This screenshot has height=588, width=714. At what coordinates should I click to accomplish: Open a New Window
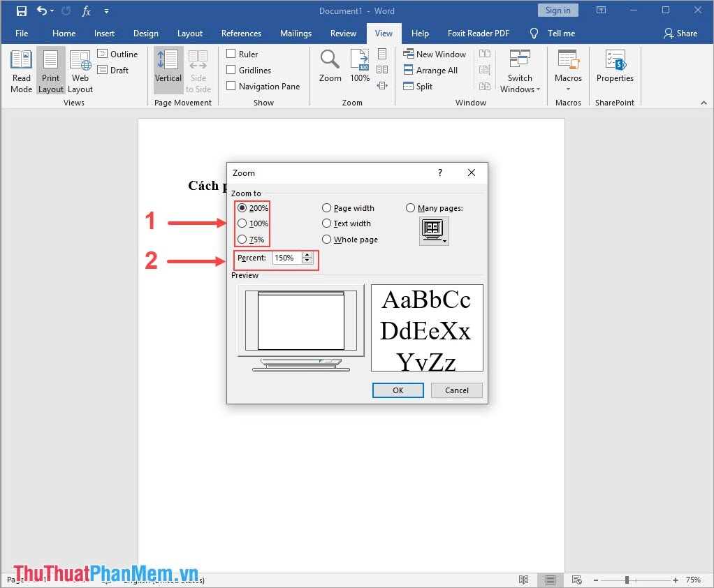(435, 54)
